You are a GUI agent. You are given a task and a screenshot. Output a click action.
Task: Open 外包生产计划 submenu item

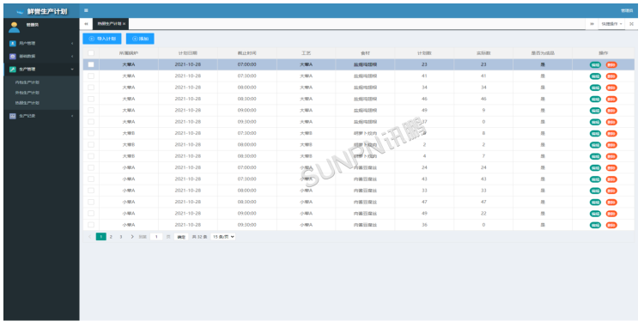pos(27,93)
